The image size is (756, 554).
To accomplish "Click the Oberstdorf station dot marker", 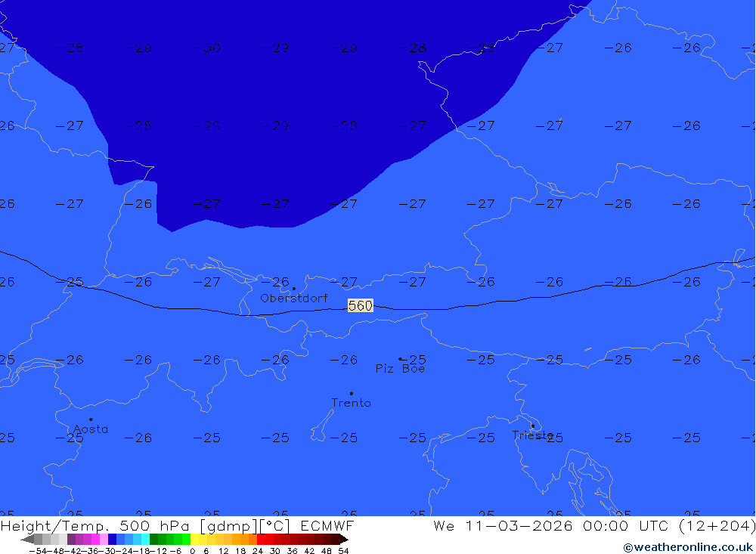I will 294,289.
